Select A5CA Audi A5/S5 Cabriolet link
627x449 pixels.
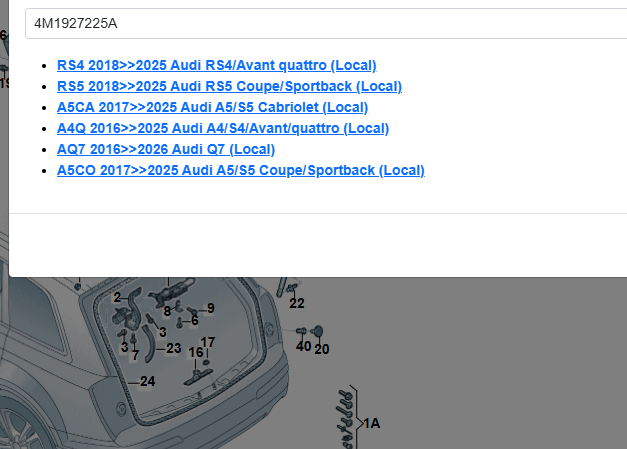tap(212, 107)
